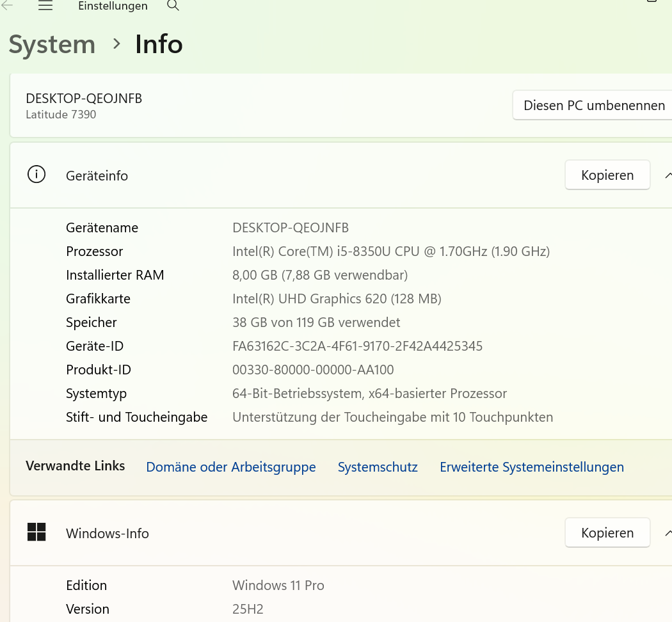Viewport: 672px width, 622px height.
Task: Open Domäne oder Arbeitsgruppe link
Action: tap(231, 467)
